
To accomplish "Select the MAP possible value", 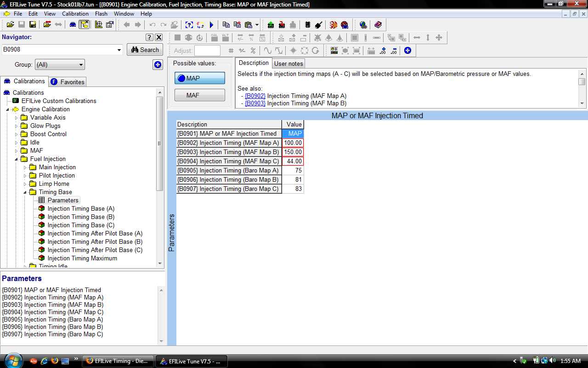I will 200,78.
